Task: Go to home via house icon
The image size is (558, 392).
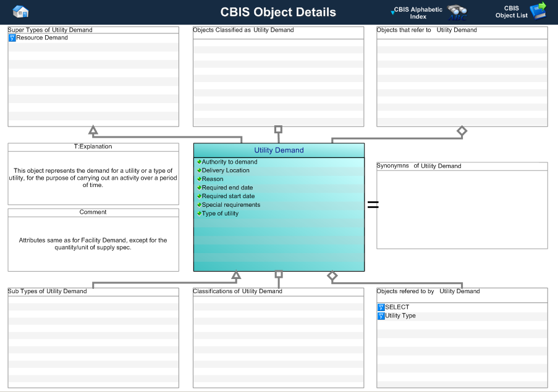Action: 20,12
